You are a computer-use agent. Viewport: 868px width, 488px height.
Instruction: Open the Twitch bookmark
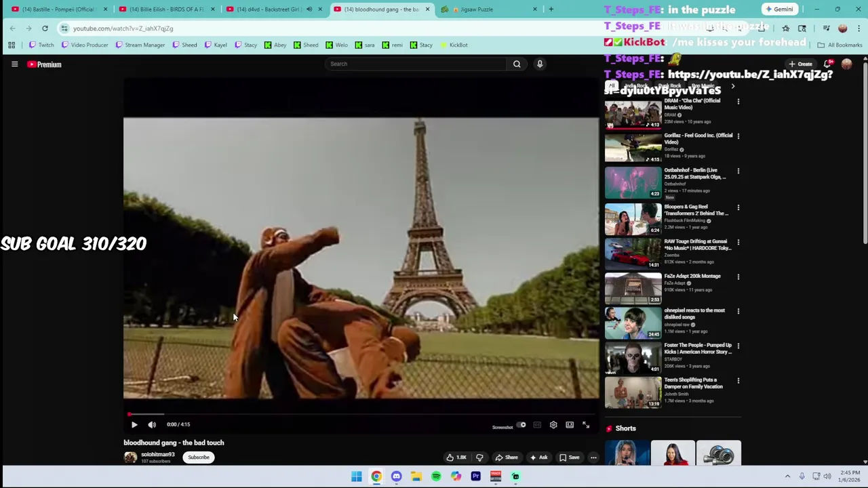[41, 45]
